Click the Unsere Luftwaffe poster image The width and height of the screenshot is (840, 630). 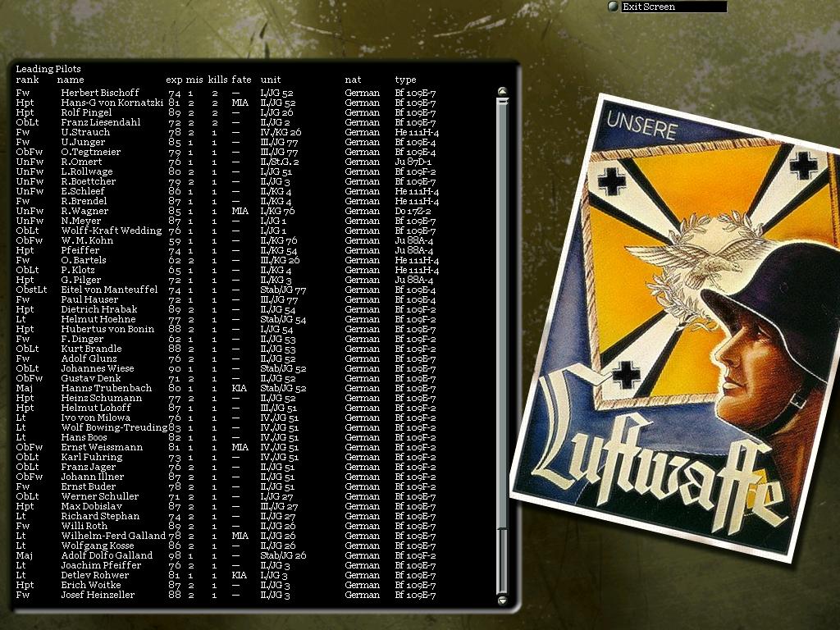click(x=678, y=326)
